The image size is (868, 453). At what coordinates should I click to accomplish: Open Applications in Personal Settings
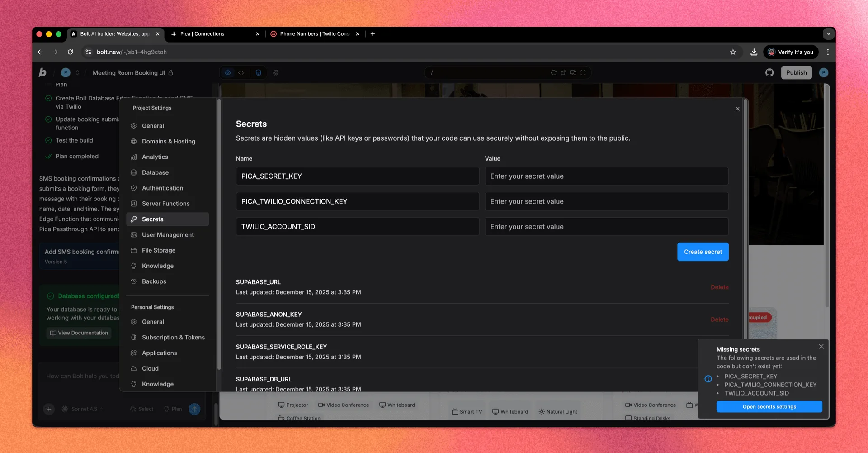(x=167, y=353)
